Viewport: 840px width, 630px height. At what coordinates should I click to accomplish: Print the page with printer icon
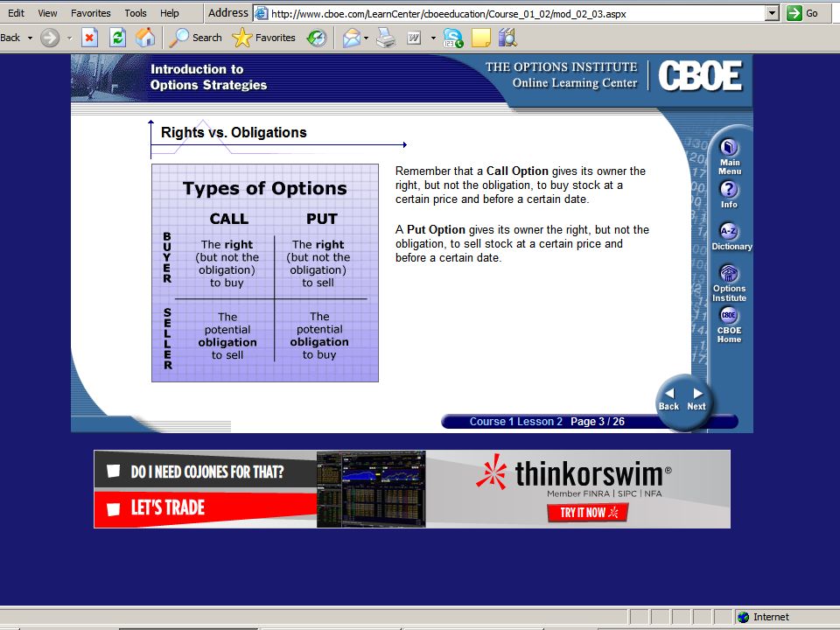click(386, 38)
